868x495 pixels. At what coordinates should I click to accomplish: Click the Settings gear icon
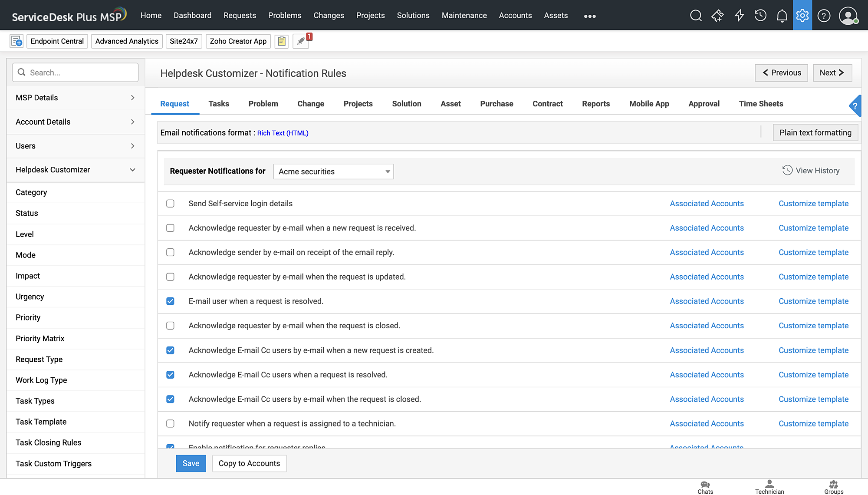tap(802, 15)
